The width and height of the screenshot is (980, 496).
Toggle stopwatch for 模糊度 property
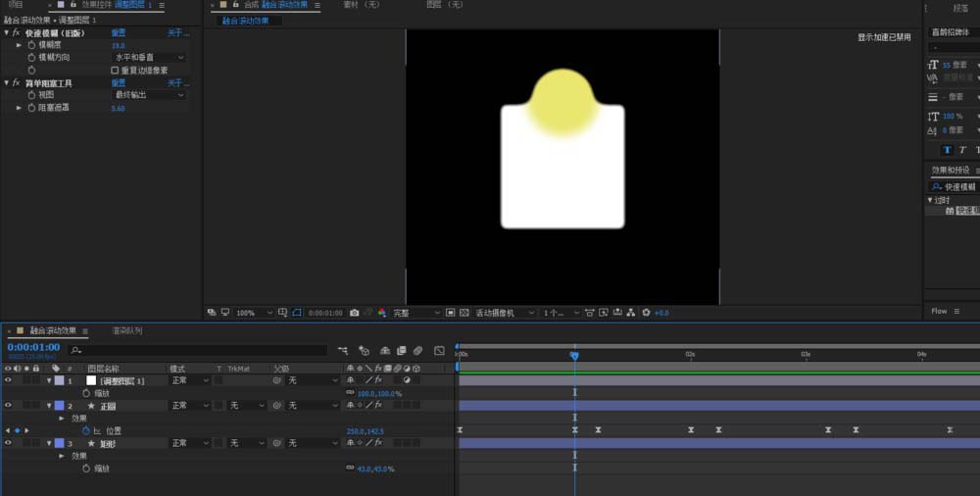30,45
